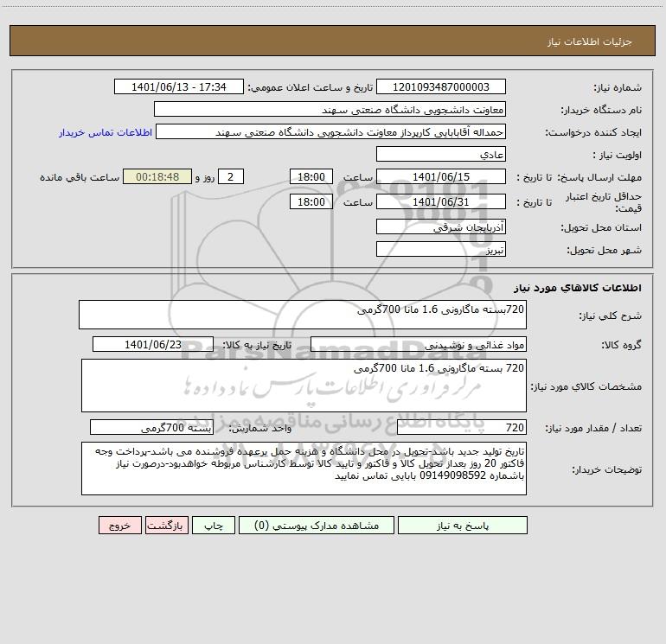Click the header جزئیات اطلاعات نیاز
The height and width of the screenshot is (644, 666).
pyautogui.click(x=590, y=41)
